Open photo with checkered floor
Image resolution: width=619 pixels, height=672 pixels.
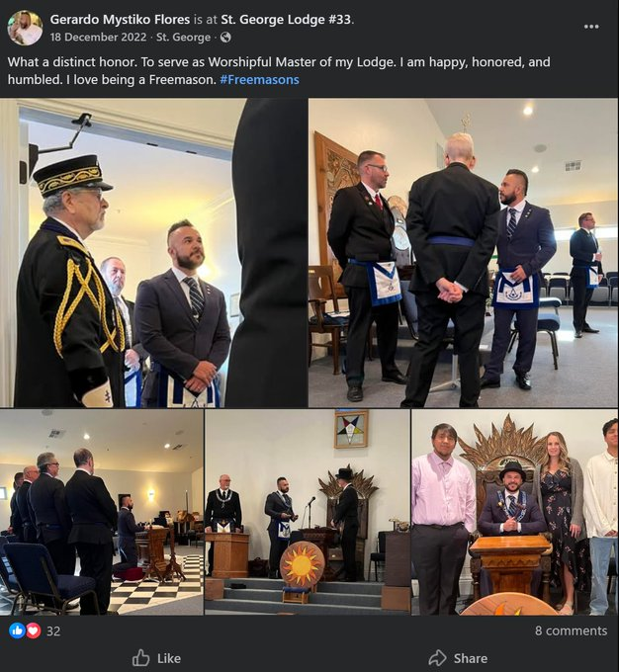[x=102, y=512]
